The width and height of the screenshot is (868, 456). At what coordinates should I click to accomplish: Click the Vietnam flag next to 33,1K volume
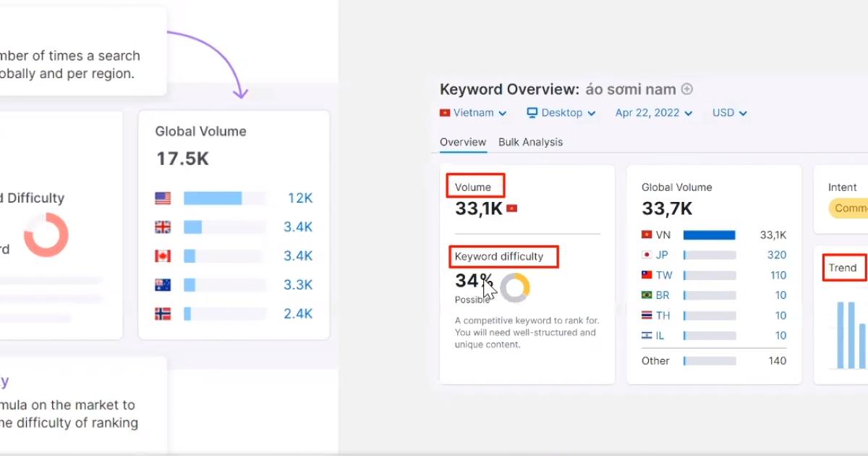click(512, 208)
